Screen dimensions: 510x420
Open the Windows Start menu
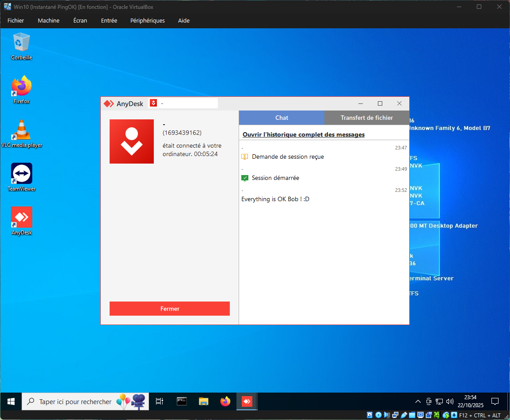[11, 401]
